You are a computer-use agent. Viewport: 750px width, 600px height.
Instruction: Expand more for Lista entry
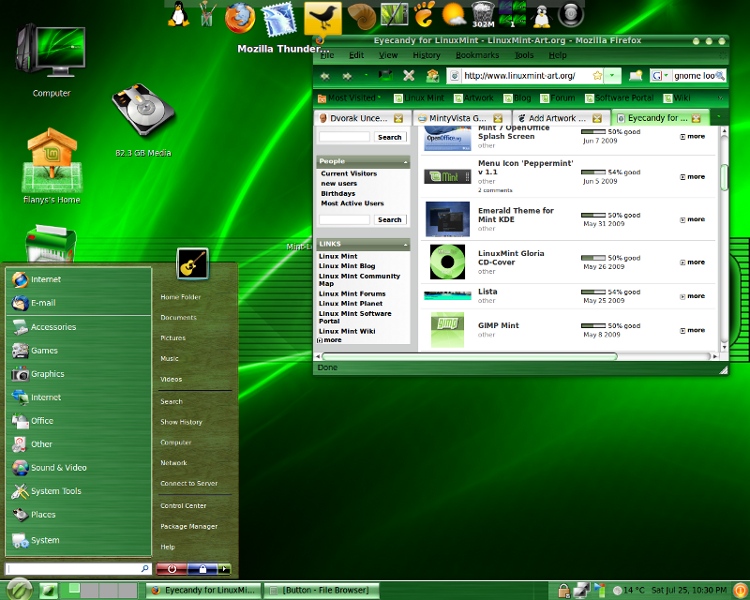click(693, 296)
